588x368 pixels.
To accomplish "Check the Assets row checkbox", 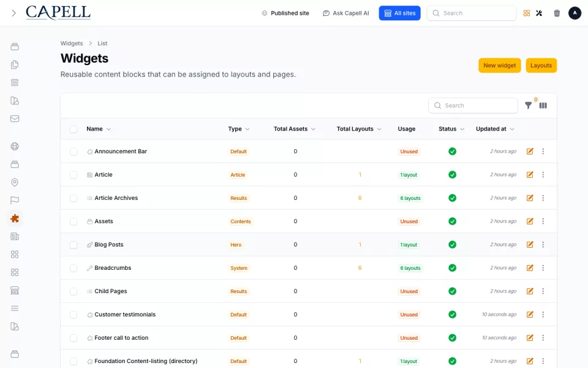I will (x=73, y=221).
